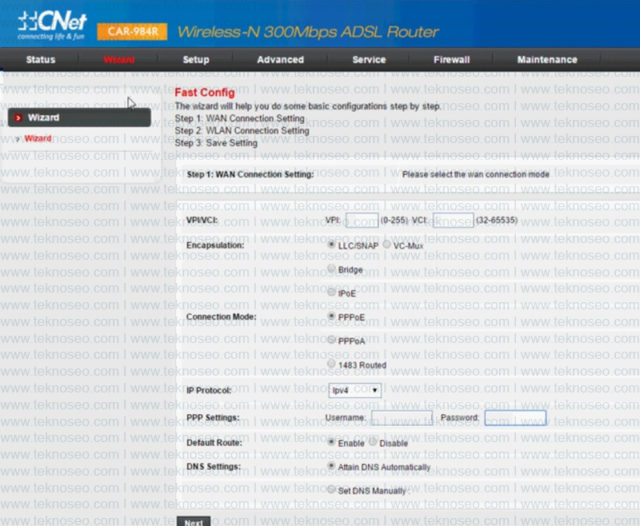The height and width of the screenshot is (526, 640).
Task: Choose 1483 Routed connection mode
Action: 331,364
